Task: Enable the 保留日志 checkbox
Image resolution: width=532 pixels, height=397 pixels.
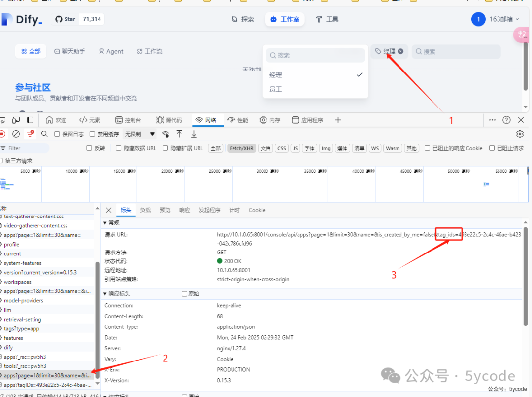Action: (57, 134)
